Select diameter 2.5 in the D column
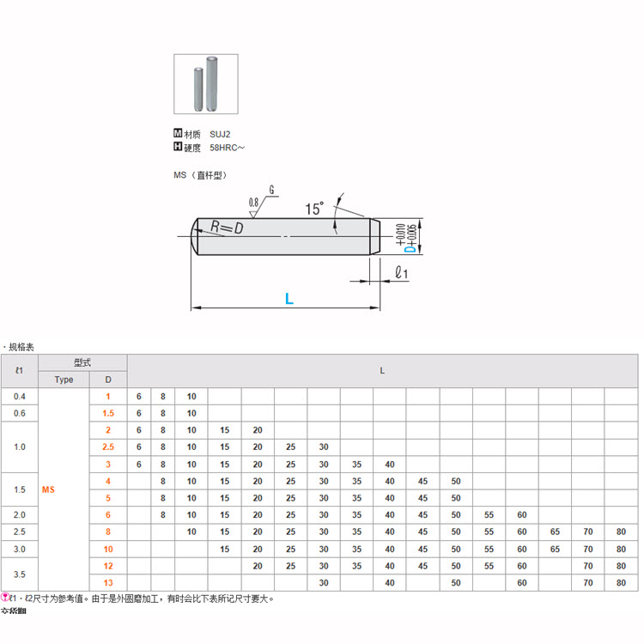 [x=108, y=447]
